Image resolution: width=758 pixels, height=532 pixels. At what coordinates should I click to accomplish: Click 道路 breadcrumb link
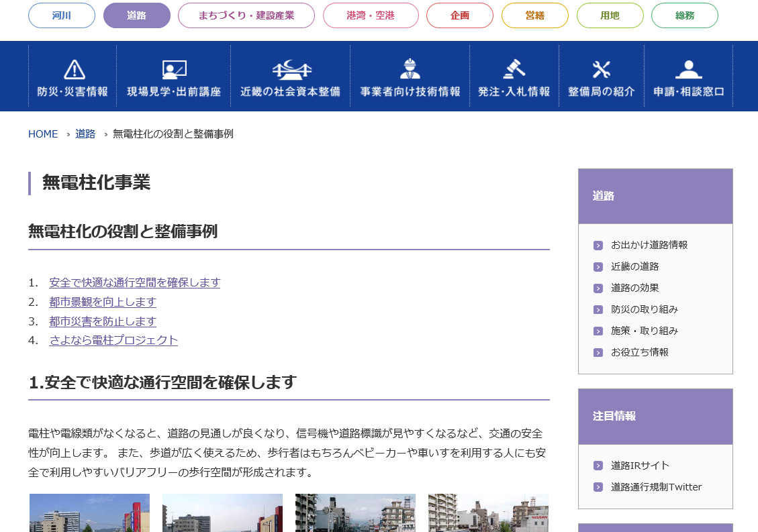pos(85,134)
